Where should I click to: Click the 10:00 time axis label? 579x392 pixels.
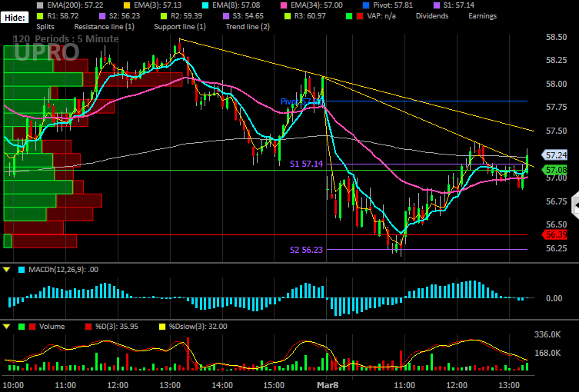coord(13,385)
